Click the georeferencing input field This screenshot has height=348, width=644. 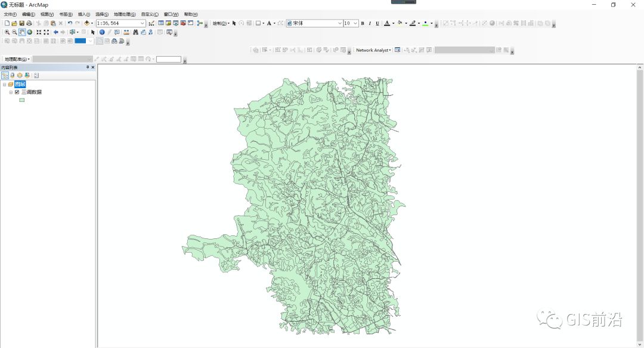point(168,59)
